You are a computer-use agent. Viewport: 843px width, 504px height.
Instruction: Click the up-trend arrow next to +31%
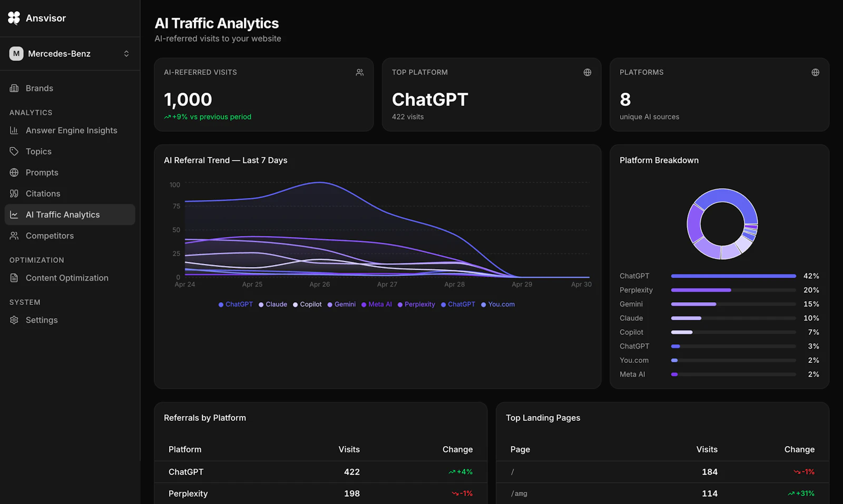coord(791,493)
